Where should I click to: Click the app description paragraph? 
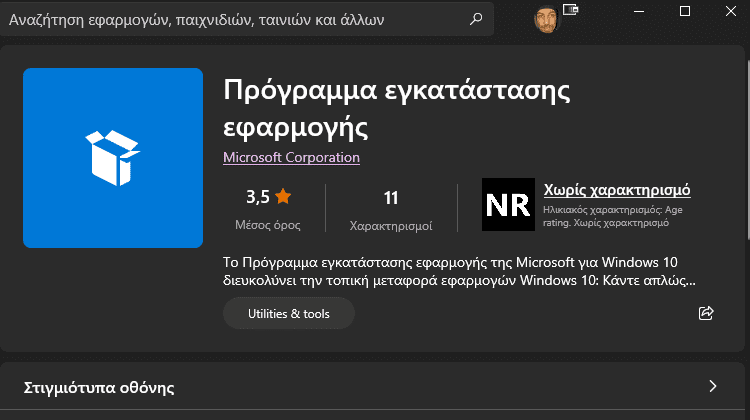(459, 271)
